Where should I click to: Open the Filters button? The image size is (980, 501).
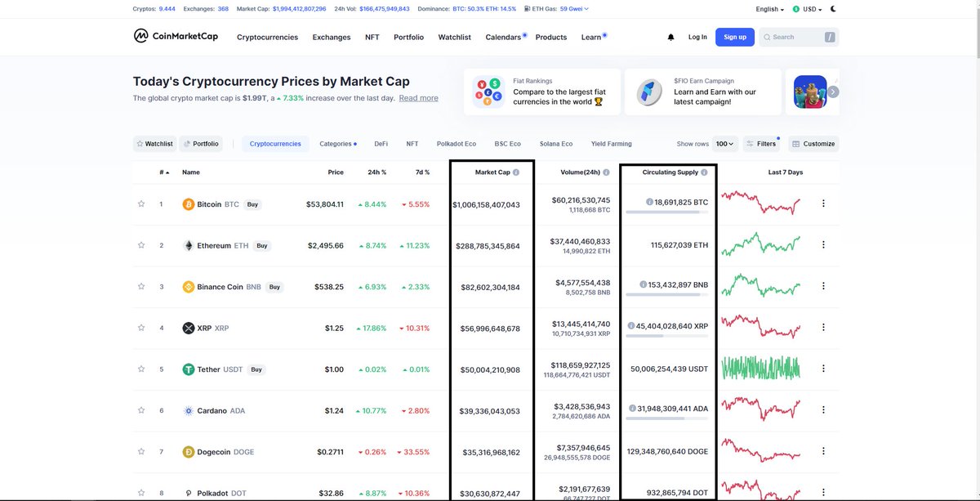pyautogui.click(x=761, y=144)
